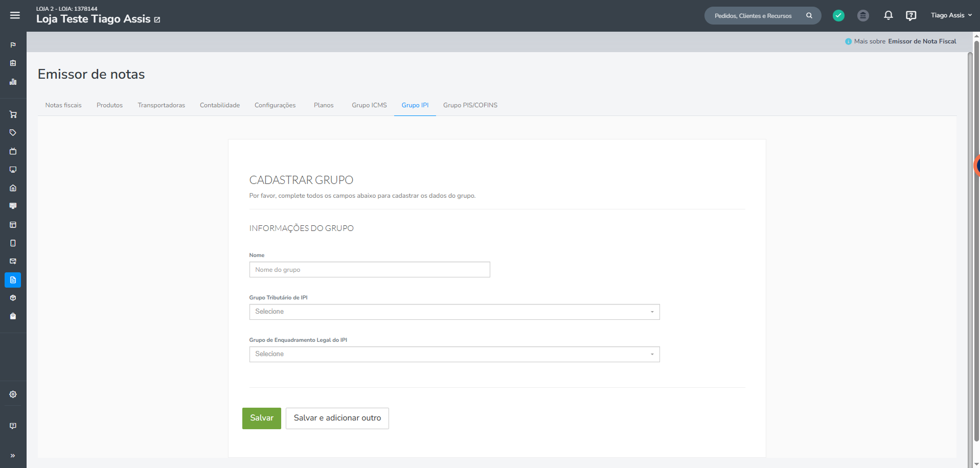Open the bar chart statistics icon in sidebar
Screen dimensions: 980x468
pos(13,82)
